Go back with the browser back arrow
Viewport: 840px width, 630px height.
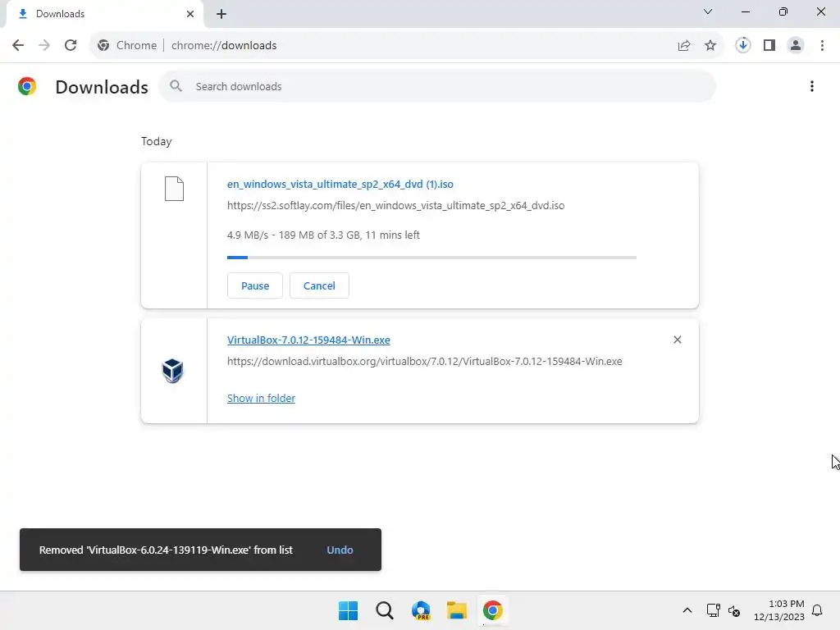pyautogui.click(x=18, y=45)
